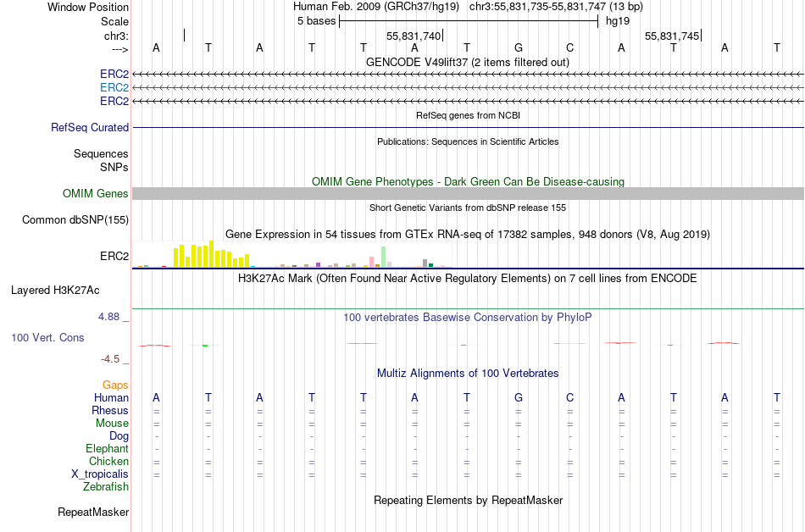The width and height of the screenshot is (805, 532).
Task: Click the RefSeq Curated label
Action: [x=90, y=127]
